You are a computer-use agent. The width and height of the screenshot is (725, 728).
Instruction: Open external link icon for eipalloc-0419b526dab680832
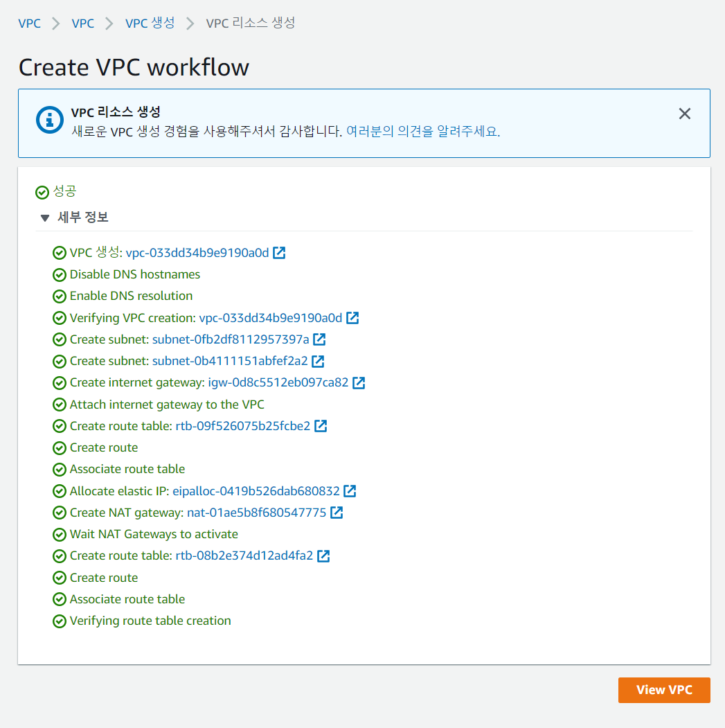pyautogui.click(x=350, y=490)
